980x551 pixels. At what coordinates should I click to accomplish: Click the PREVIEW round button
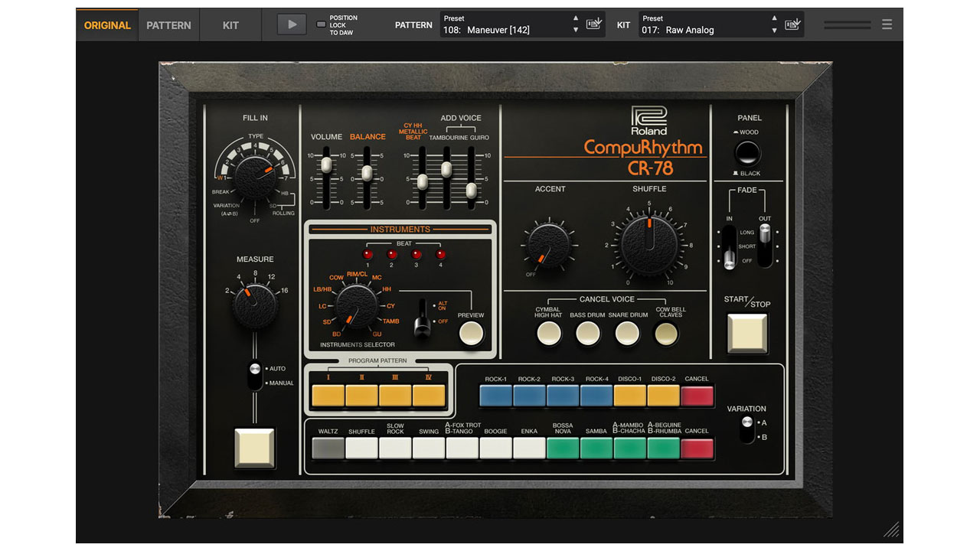coord(471,334)
